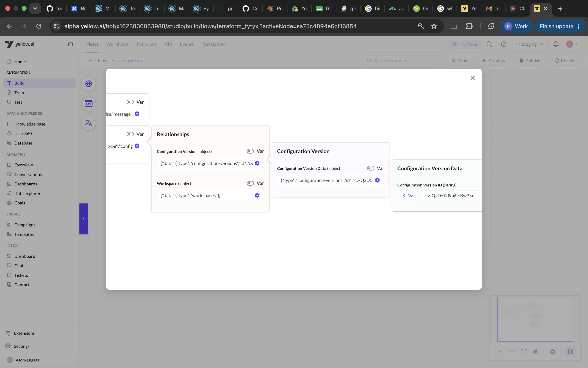588x368 pixels.
Task: Toggle Var switch for Workspace object
Action: (x=250, y=183)
